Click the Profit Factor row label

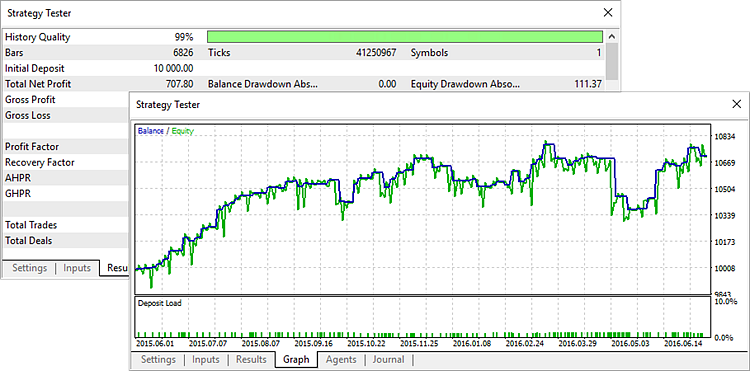pyautogui.click(x=32, y=147)
